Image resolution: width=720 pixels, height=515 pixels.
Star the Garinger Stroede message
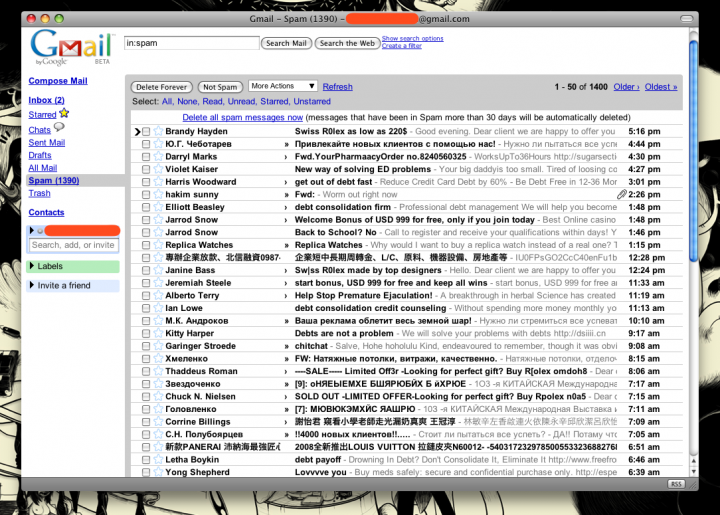pyautogui.click(x=158, y=346)
